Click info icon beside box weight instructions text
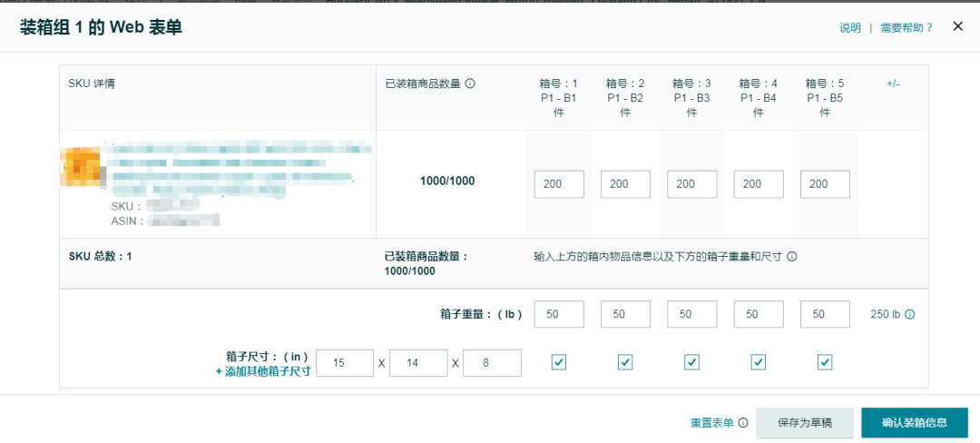The height and width of the screenshot is (443, 980). tap(791, 257)
